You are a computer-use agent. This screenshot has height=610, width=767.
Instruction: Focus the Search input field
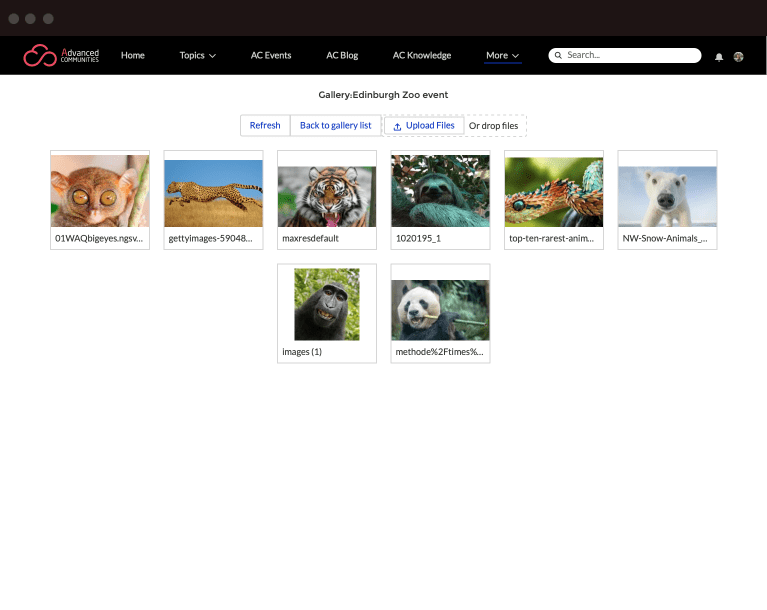tap(625, 55)
